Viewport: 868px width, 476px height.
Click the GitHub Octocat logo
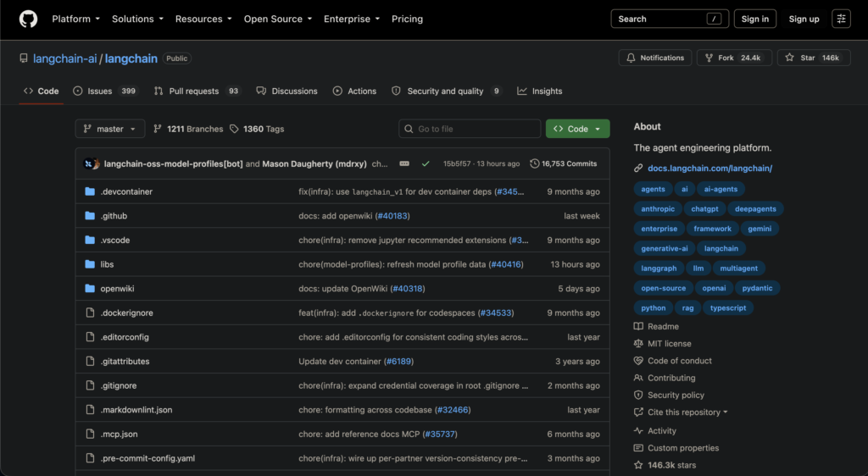point(28,19)
